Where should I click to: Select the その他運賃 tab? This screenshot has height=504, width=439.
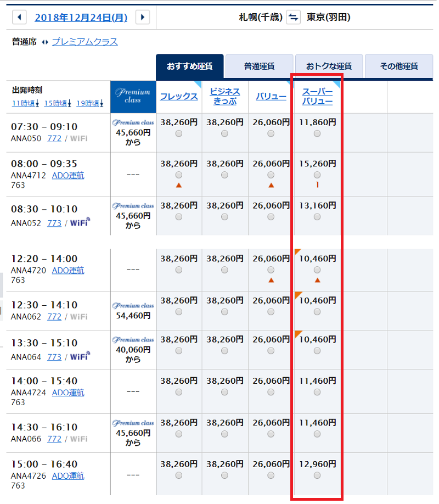(399, 66)
